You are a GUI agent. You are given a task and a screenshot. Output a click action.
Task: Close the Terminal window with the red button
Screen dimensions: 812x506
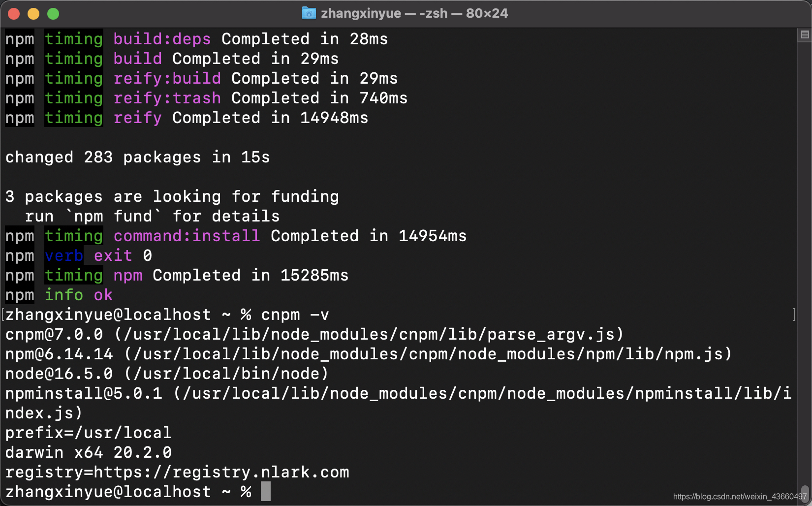14,14
